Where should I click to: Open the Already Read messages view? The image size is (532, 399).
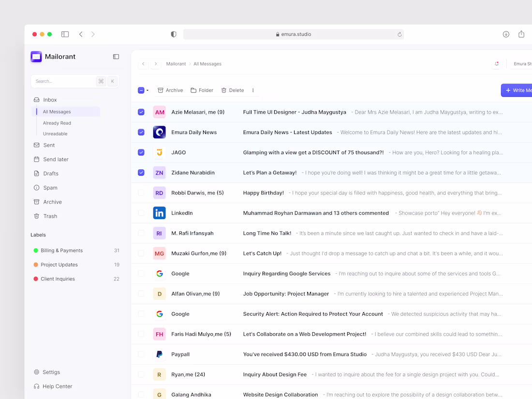click(57, 123)
